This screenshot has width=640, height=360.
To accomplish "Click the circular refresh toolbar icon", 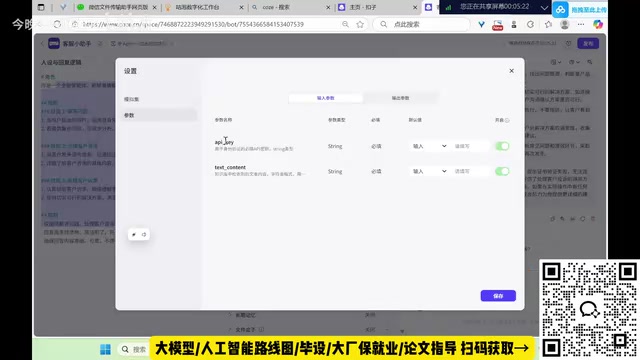I will tap(530, 24).
